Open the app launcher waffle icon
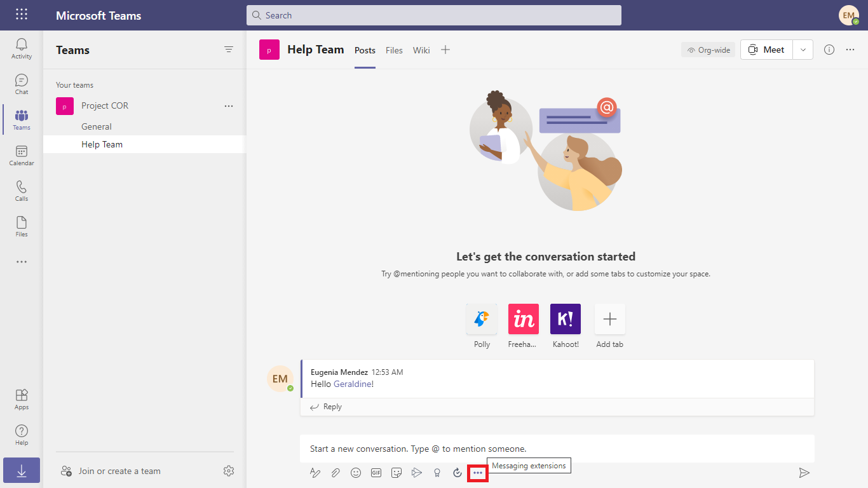Screen dimensions: 868x488 tap(22, 15)
